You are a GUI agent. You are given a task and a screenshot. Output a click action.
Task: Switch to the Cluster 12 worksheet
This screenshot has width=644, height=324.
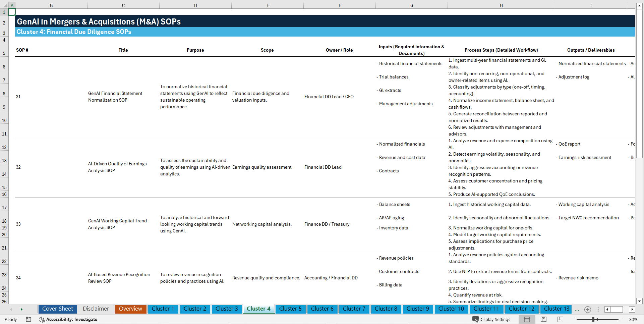(522, 309)
